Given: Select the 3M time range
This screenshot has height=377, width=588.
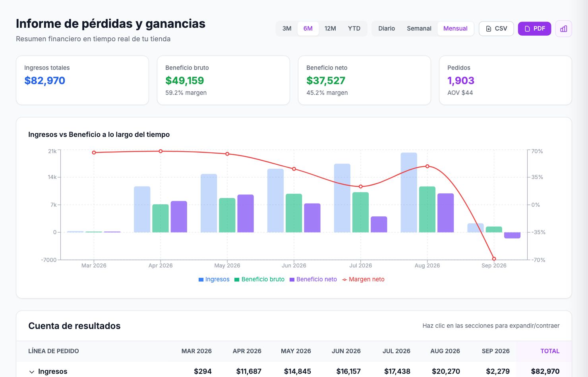Looking at the screenshot, I should tap(287, 29).
